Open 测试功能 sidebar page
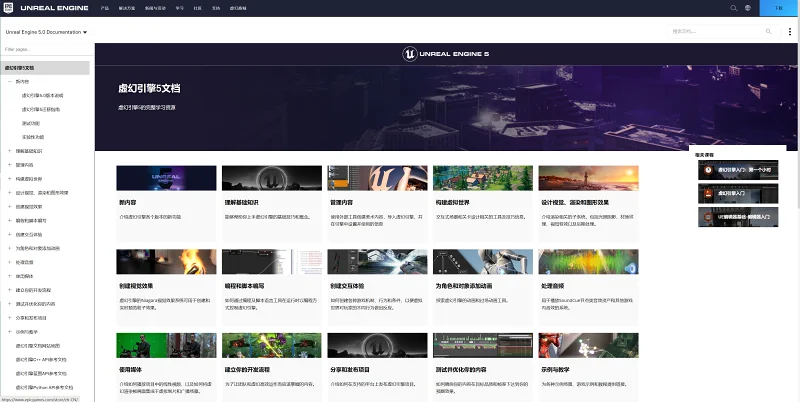The width and height of the screenshot is (800, 402). click(x=31, y=123)
